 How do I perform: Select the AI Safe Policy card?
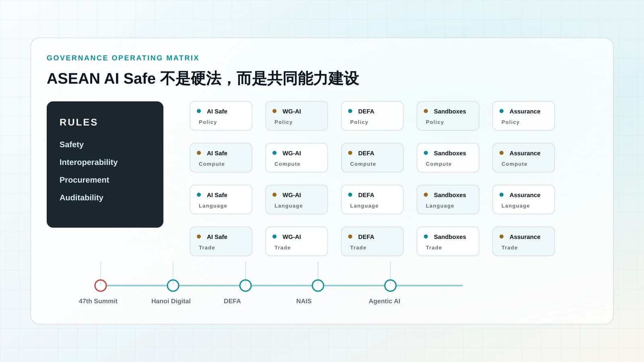(x=221, y=116)
